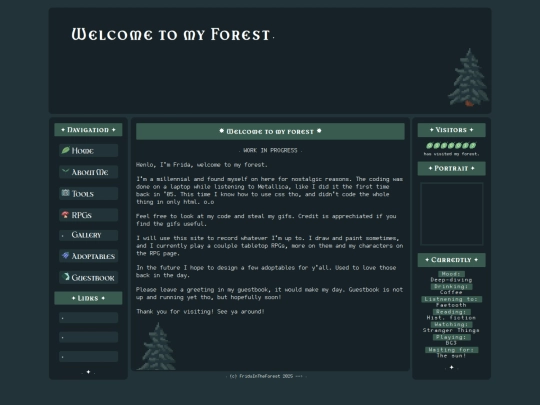Click the 'Henlo, I'm Frida' greeting line
The height and width of the screenshot is (405, 540).
(x=201, y=165)
